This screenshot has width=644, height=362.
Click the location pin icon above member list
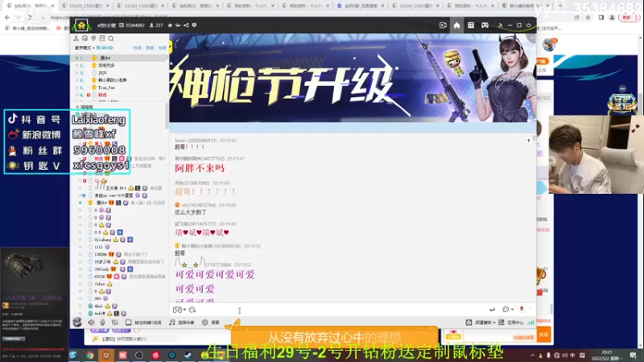(93, 38)
